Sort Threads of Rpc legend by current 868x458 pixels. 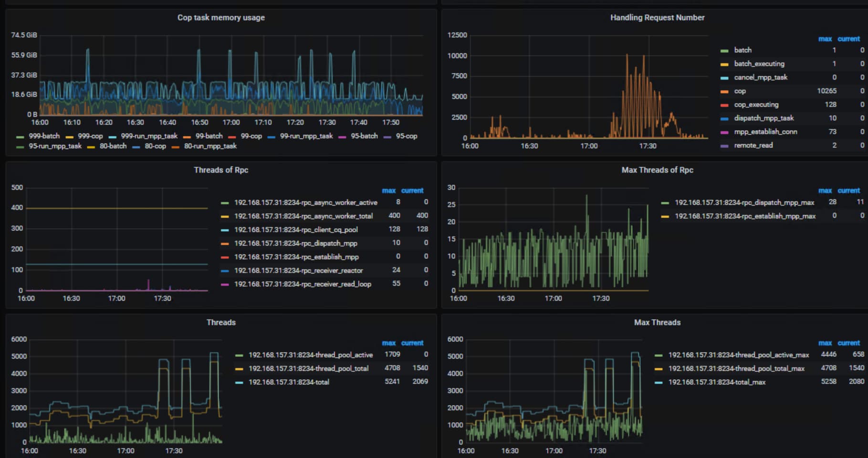(412, 191)
